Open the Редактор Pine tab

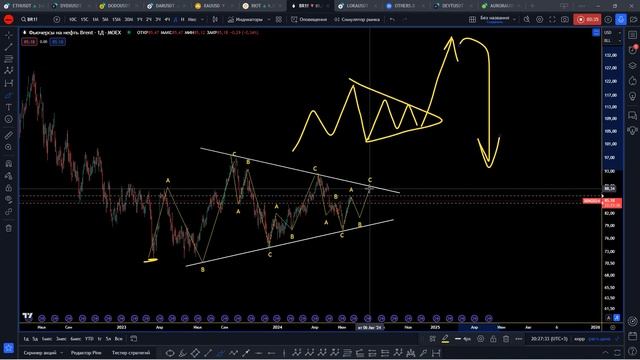pos(86,353)
